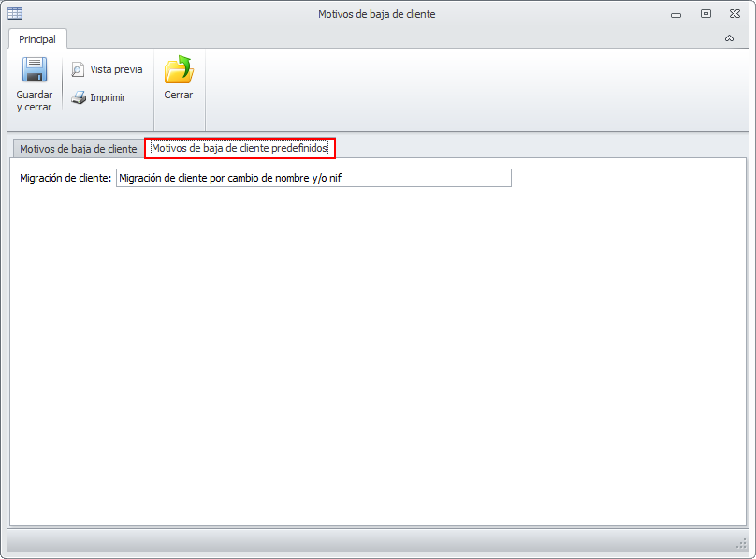Click the Imprimir printer button
This screenshot has width=756, height=559.
click(98, 97)
